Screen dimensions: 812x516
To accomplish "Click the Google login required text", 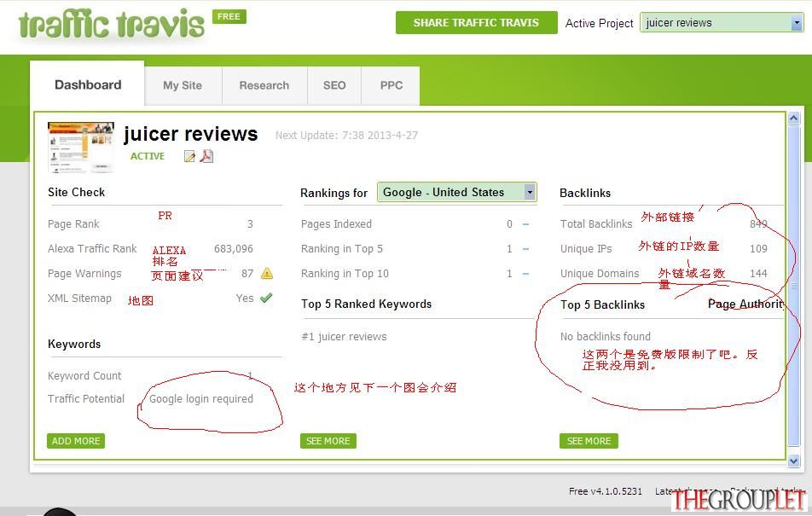I will pos(201,399).
